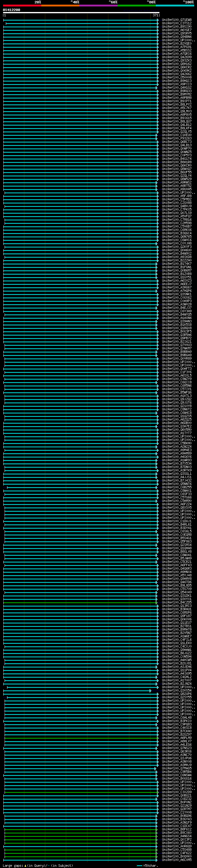Select subject UniRef100_B4RL61

176,525
